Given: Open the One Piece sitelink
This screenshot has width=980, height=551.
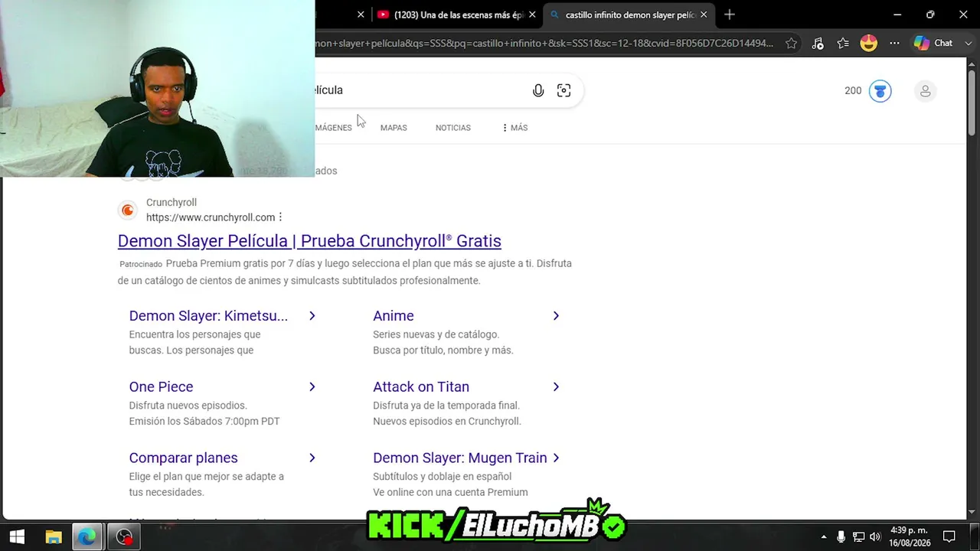Looking at the screenshot, I should pos(161,387).
